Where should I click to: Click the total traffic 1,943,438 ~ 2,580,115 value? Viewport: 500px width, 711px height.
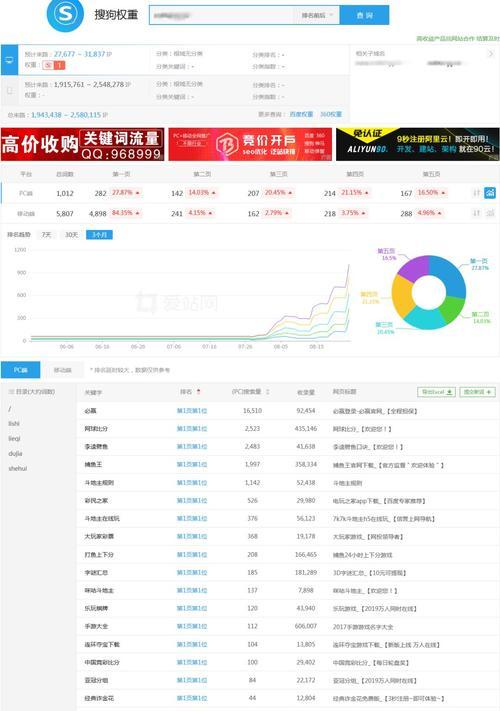[66, 115]
